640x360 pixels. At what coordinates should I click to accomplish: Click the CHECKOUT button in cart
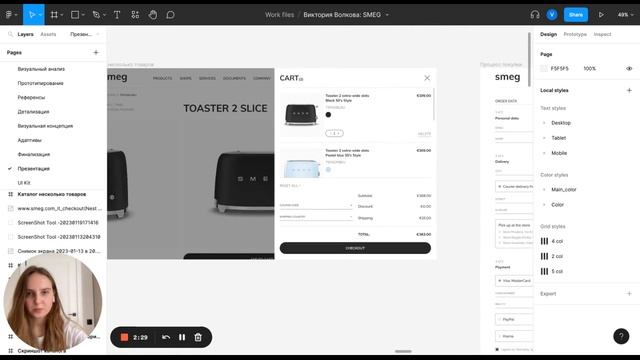(x=355, y=248)
